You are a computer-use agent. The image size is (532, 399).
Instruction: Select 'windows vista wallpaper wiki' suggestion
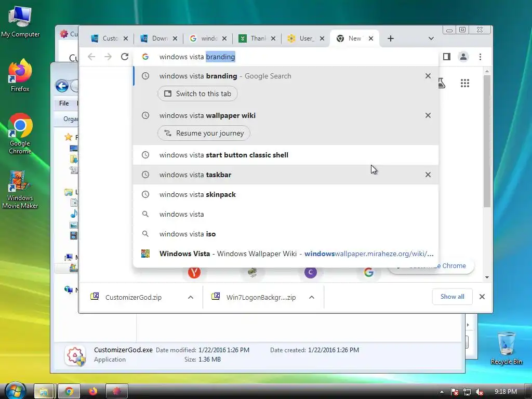point(286,115)
